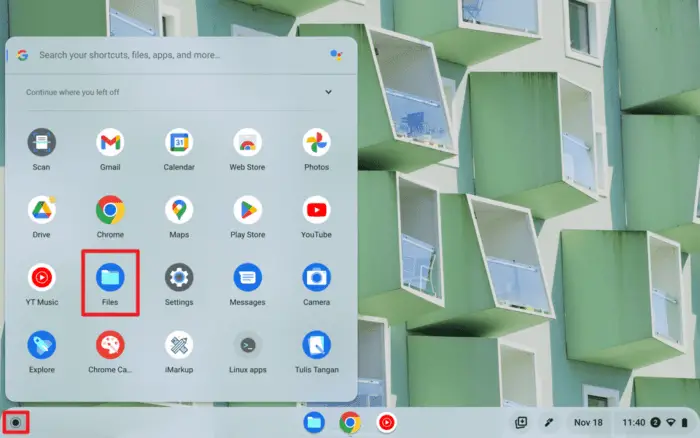Click the Google logo in the search bar

pos(23,55)
